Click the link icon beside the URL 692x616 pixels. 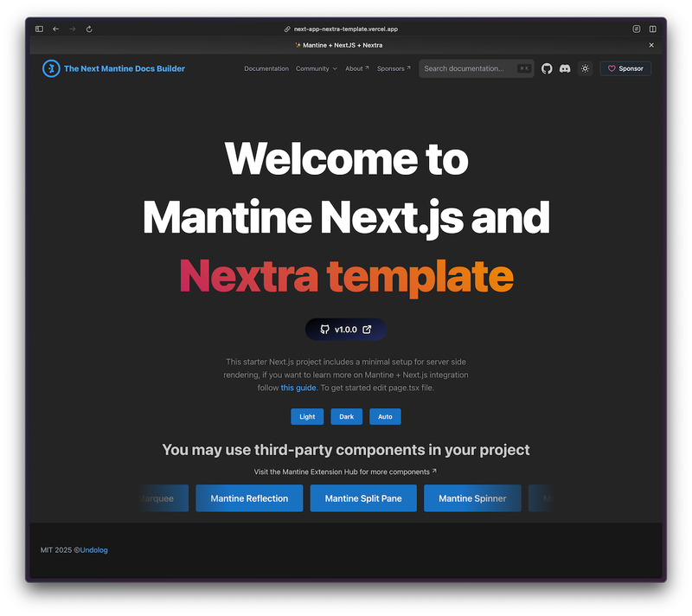(x=287, y=29)
